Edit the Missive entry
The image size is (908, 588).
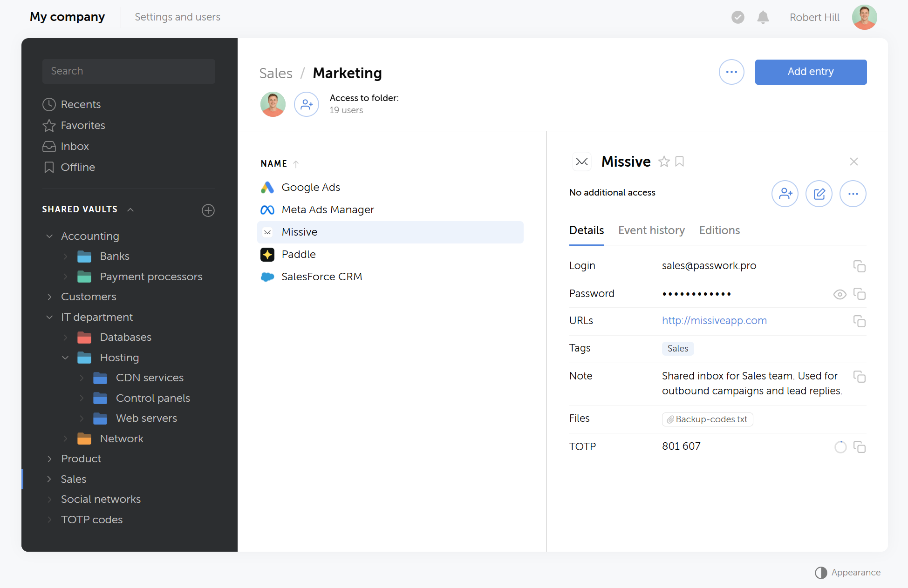pyautogui.click(x=819, y=194)
